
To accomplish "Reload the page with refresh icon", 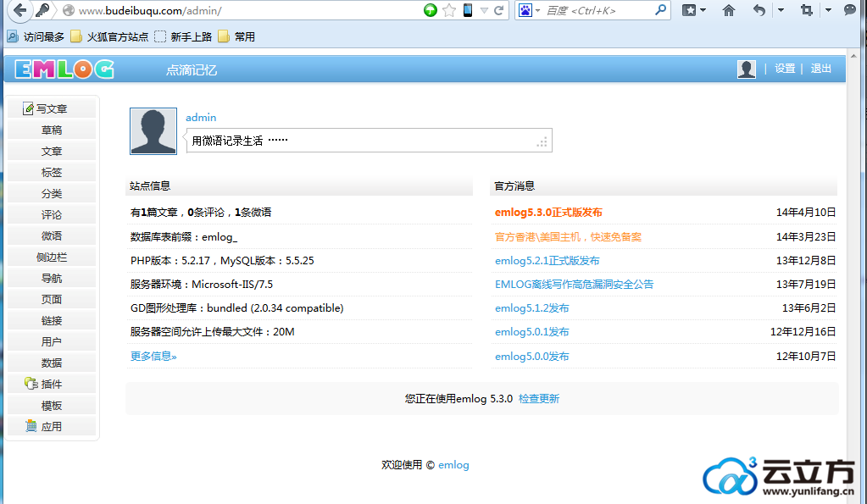I will tap(498, 10).
